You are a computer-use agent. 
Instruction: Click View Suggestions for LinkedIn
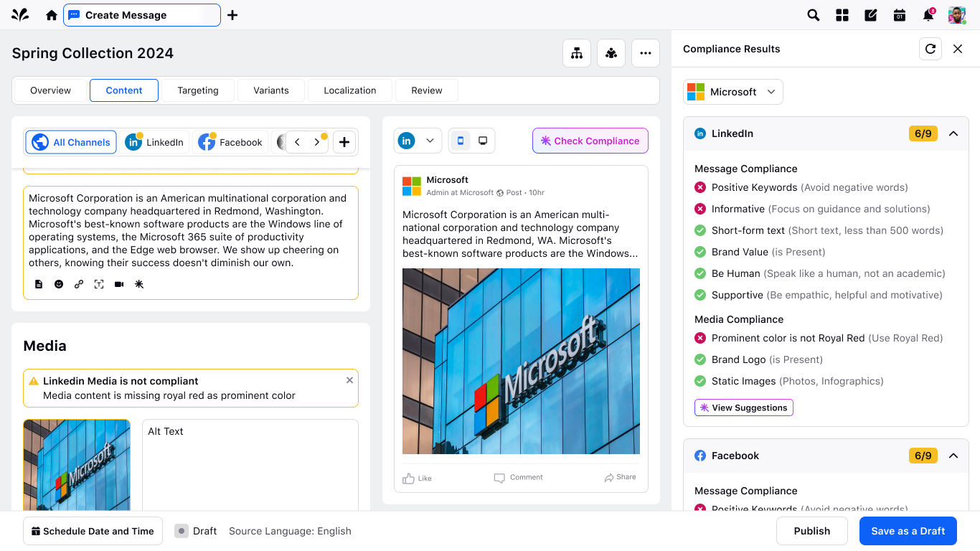[743, 408]
